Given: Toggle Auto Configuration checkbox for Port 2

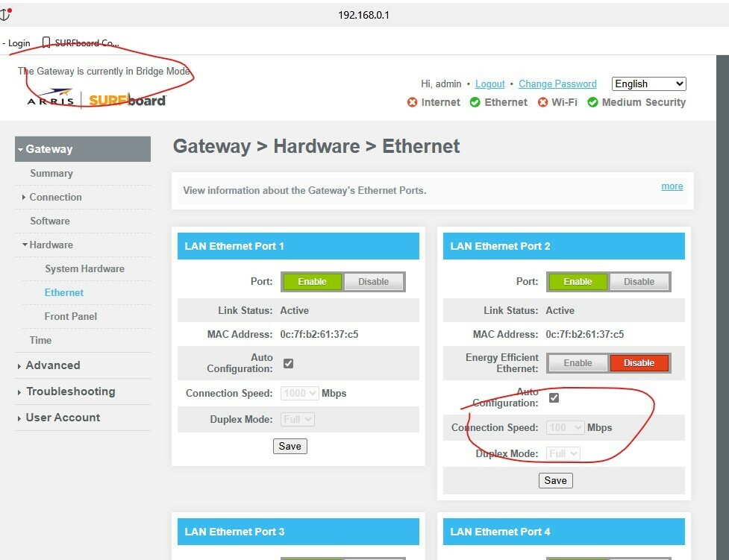Looking at the screenshot, I should tap(554, 397).
